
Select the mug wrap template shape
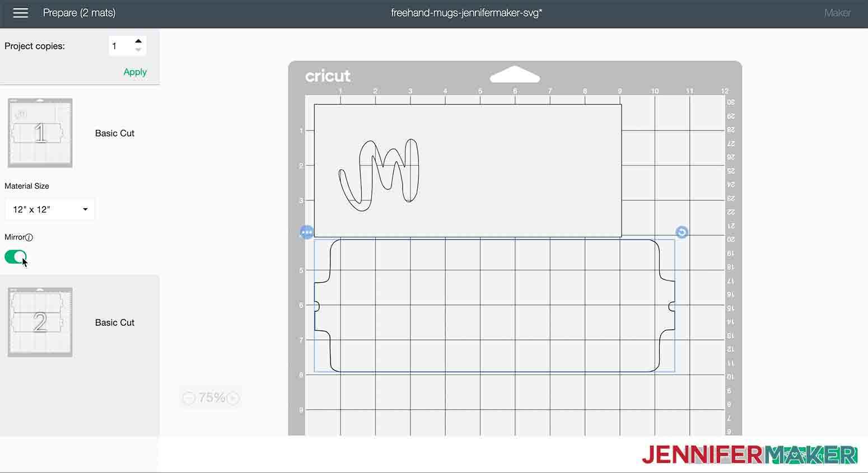pyautogui.click(x=494, y=306)
